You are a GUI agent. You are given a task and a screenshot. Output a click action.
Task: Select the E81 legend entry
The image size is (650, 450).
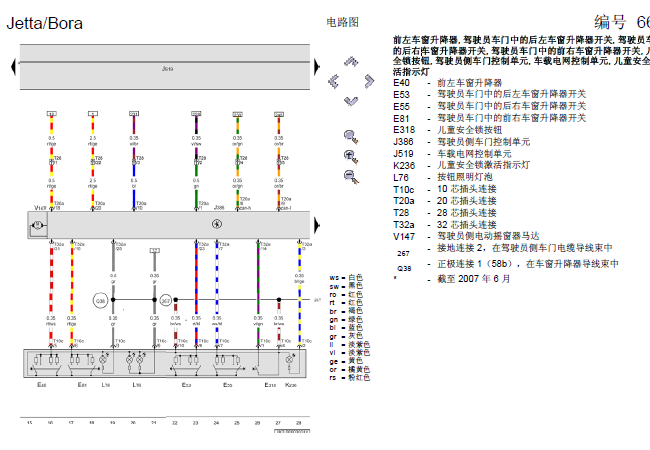coord(490,119)
